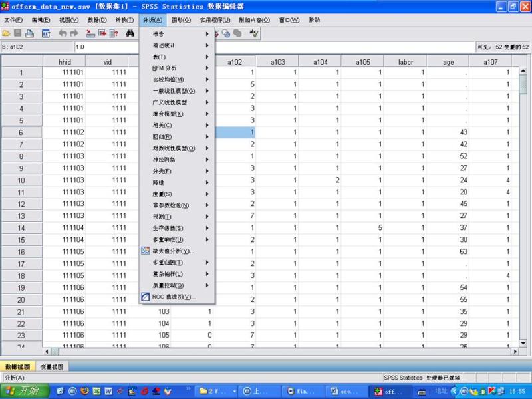The image size is (532, 399).
Task: Click the Save disk toolbar icon
Action: coord(18,33)
